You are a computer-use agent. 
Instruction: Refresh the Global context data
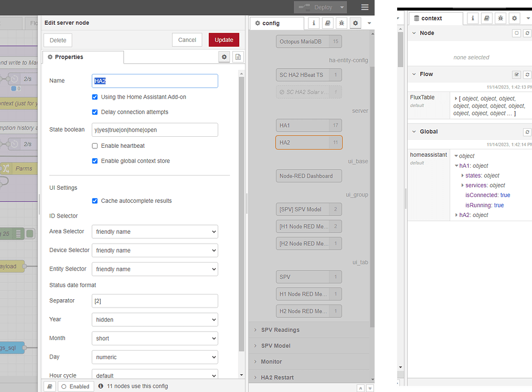click(x=527, y=132)
